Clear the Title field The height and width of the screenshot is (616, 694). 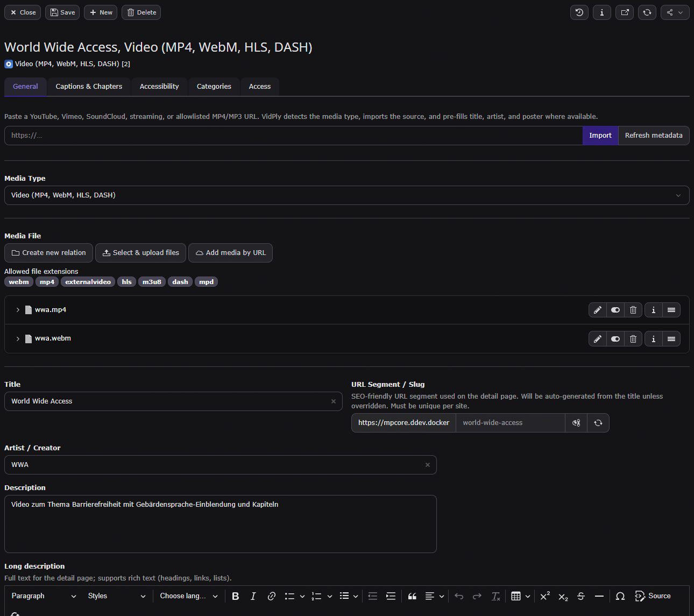pos(334,401)
